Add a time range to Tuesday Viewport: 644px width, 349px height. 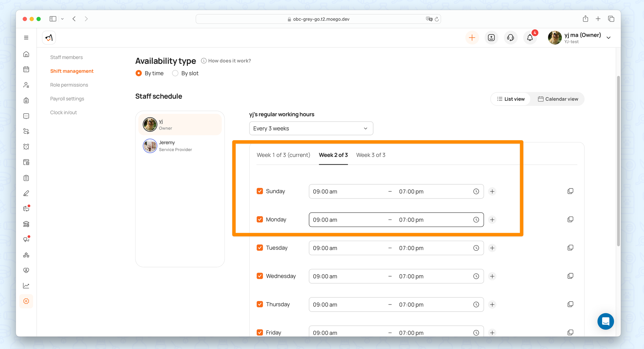[x=492, y=248]
